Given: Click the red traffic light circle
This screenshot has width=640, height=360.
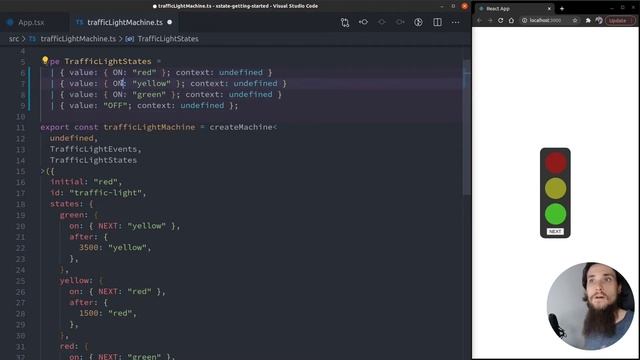Looking at the screenshot, I should coord(556,162).
